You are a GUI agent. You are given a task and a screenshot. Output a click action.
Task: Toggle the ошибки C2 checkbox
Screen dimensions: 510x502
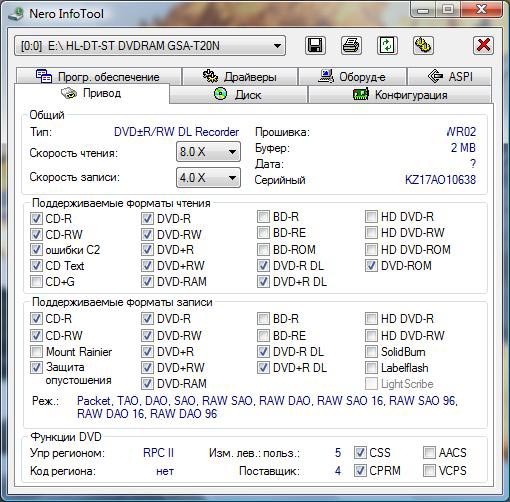[x=36, y=250]
